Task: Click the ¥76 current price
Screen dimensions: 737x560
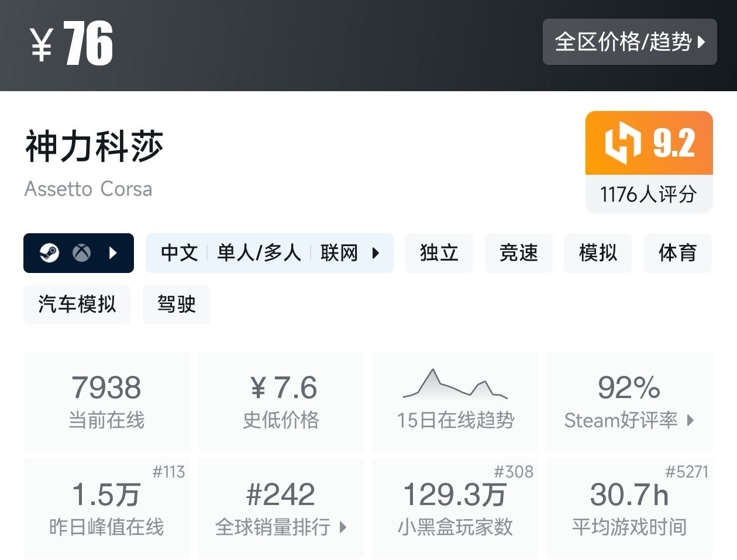Action: 71,43
